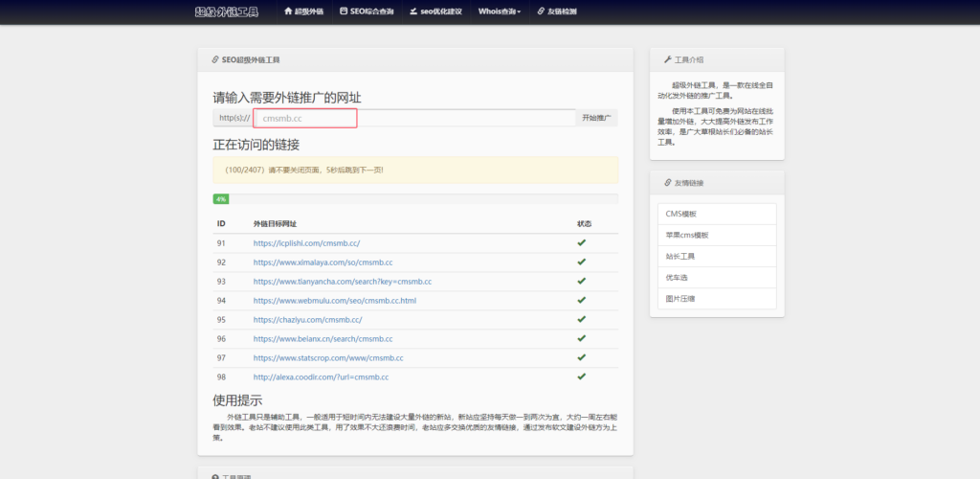
Task: Click ID cell 91
Action: pos(221,243)
